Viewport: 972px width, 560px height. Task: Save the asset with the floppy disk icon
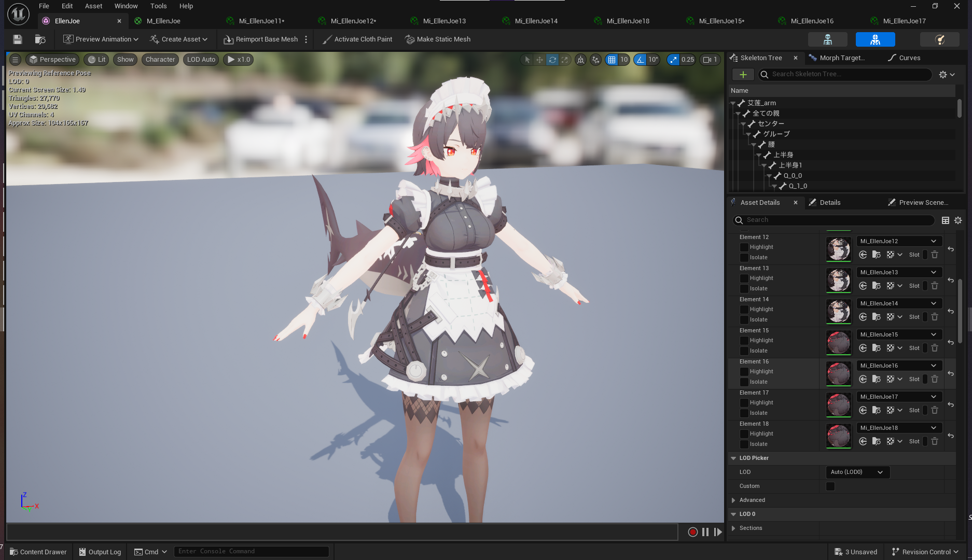pyautogui.click(x=18, y=39)
